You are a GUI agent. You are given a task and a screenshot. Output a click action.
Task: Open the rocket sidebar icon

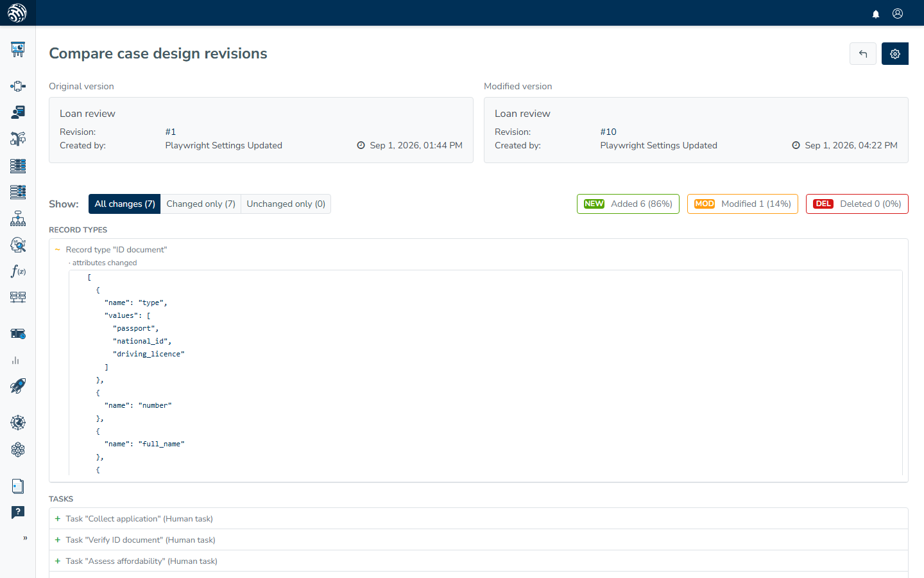18,386
